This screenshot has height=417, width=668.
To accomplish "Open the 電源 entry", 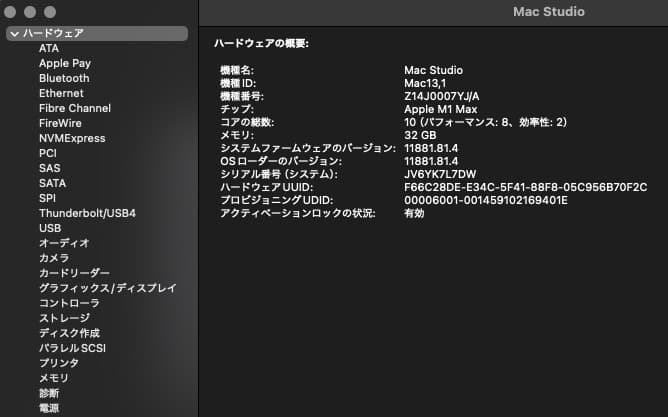I will (x=49, y=408).
